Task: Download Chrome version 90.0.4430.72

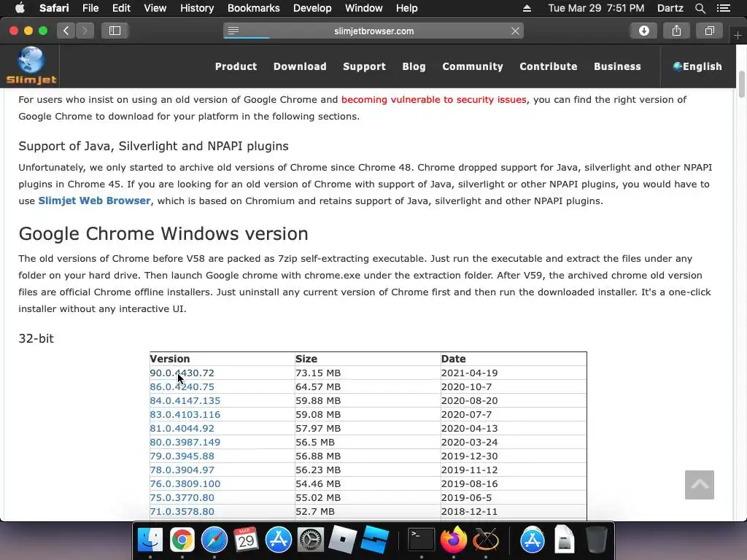Action: pyautogui.click(x=182, y=373)
